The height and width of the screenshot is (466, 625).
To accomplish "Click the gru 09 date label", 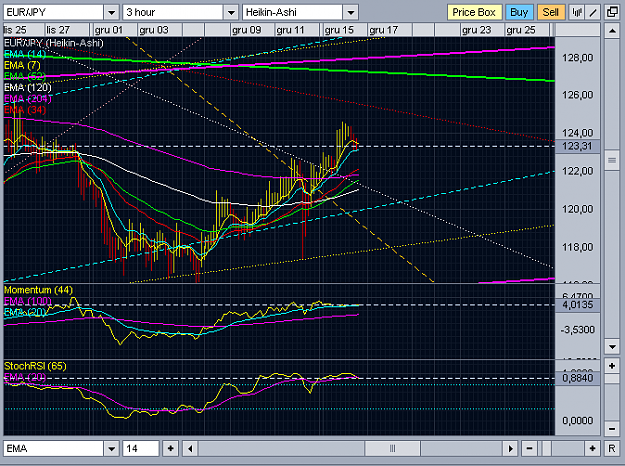I will (x=247, y=30).
